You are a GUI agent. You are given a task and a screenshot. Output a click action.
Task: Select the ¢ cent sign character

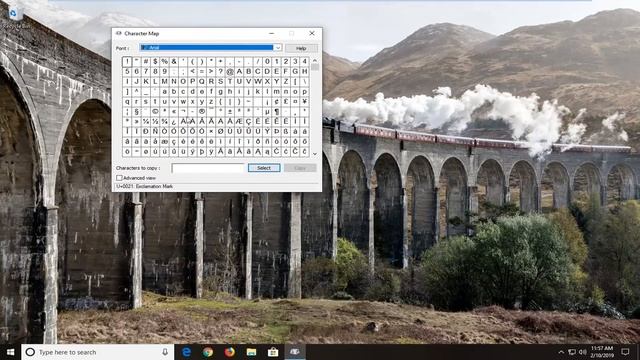[277, 101]
